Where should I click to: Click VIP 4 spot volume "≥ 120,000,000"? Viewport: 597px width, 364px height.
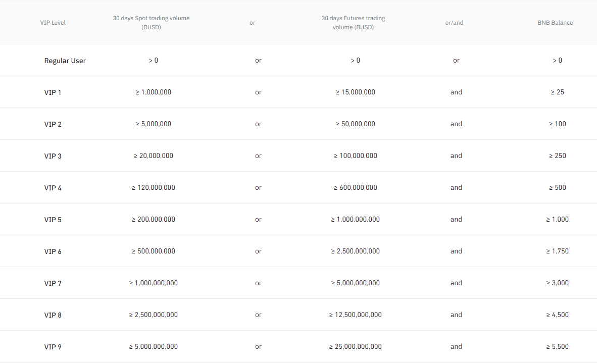pos(154,187)
